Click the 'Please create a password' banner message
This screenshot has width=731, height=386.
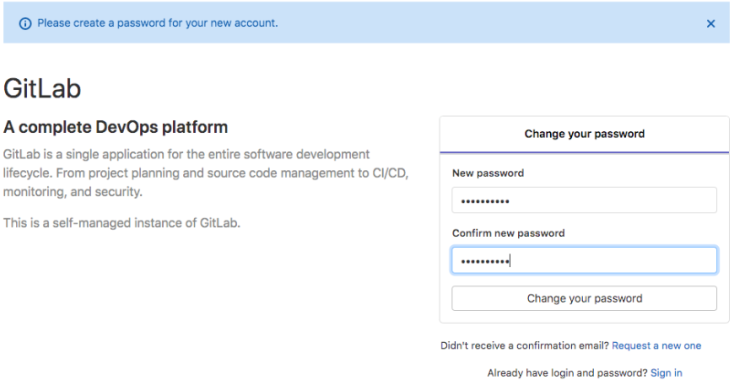158,23
